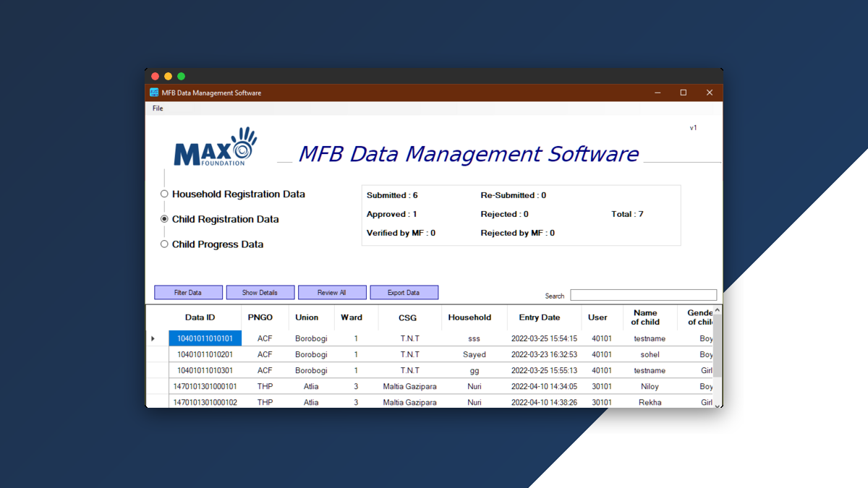Screen dimensions: 868x488
Task: Click inside the Search input field
Action: pyautogui.click(x=642, y=294)
